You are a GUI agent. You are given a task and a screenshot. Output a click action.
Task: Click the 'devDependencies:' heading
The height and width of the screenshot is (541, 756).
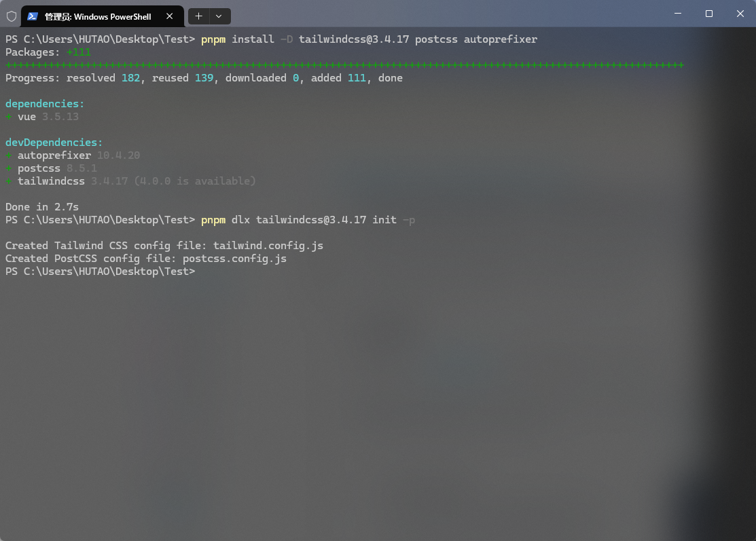point(54,143)
